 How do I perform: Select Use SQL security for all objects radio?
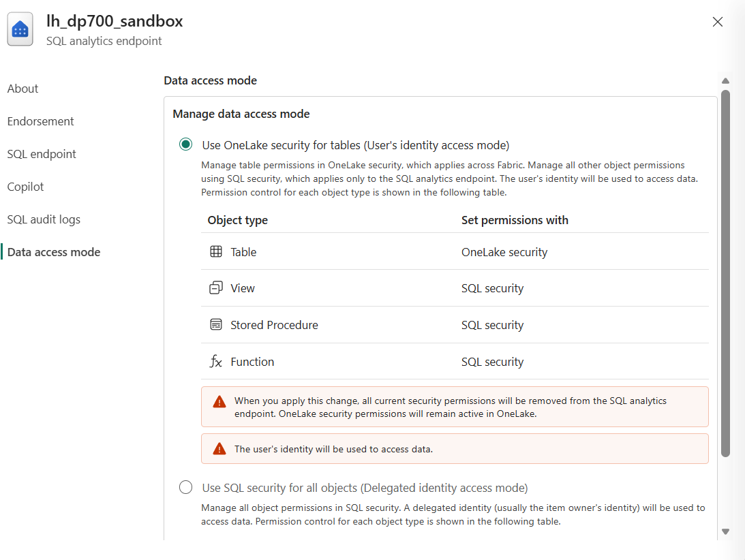click(186, 487)
